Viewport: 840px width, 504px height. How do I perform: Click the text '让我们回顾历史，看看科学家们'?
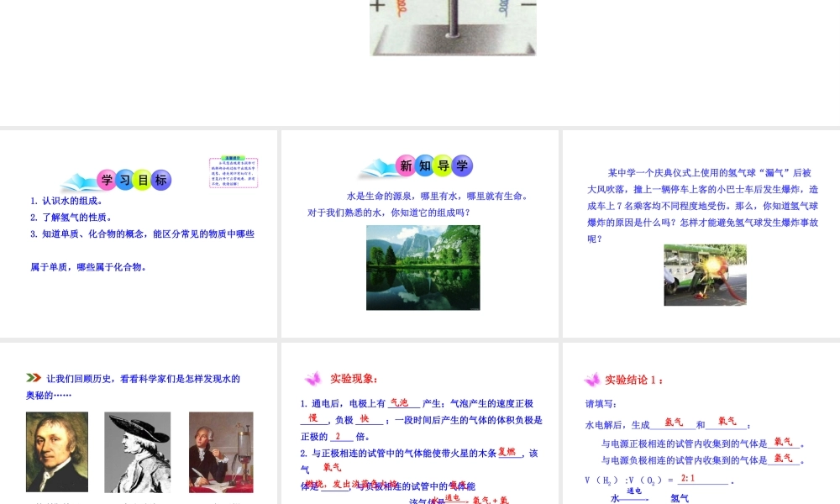coord(144,379)
